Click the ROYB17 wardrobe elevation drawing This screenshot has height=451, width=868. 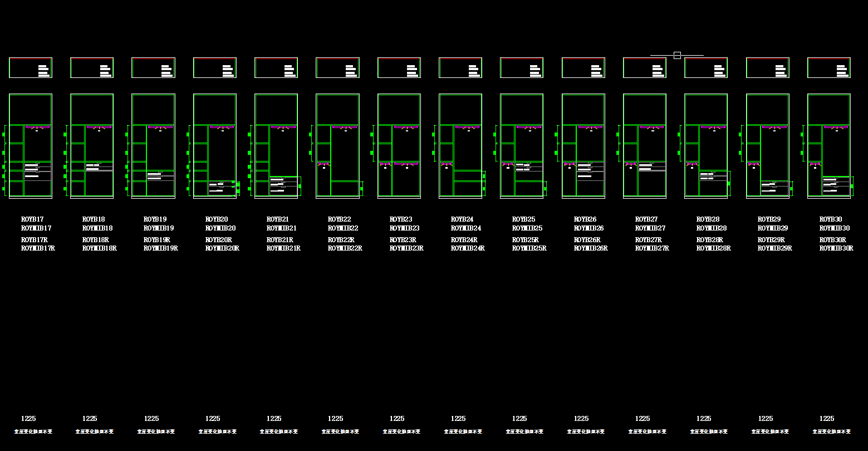tap(31, 146)
